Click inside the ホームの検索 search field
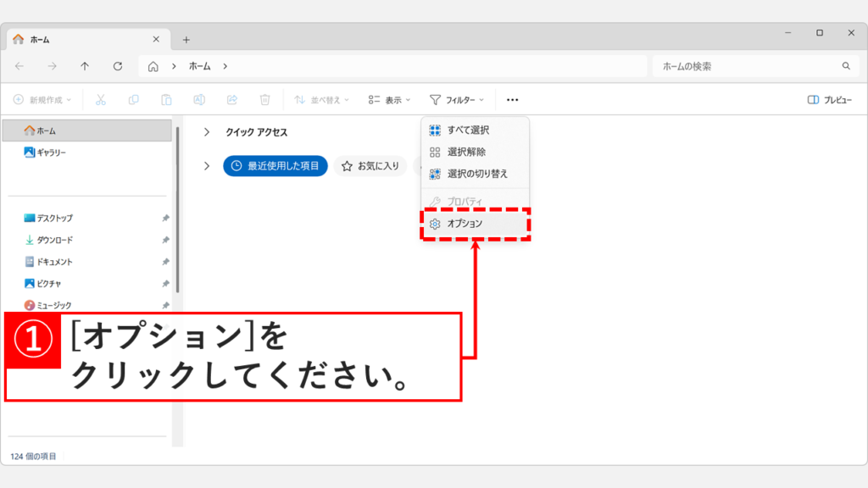The height and width of the screenshot is (488, 868). pyautogui.click(x=746, y=65)
